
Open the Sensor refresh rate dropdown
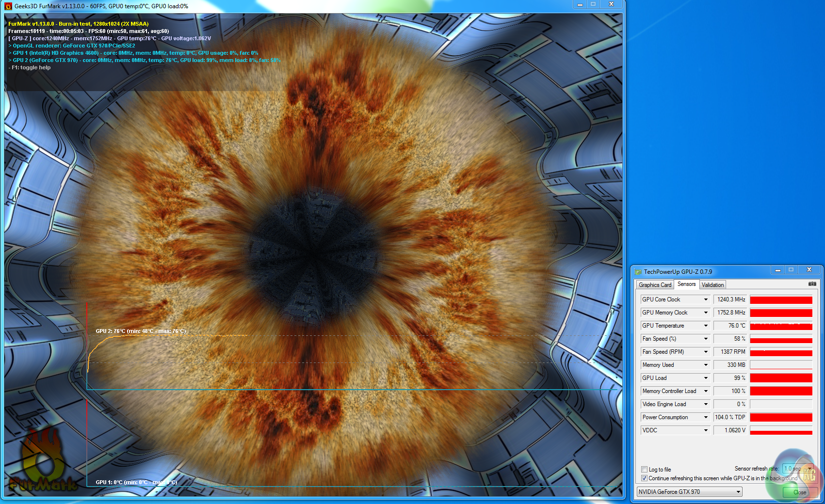[798, 469]
